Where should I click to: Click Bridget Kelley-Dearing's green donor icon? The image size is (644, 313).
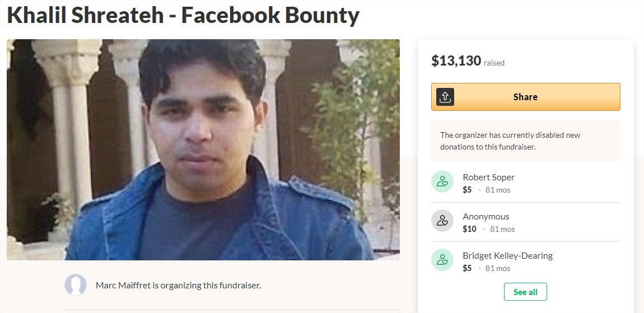pos(442,260)
